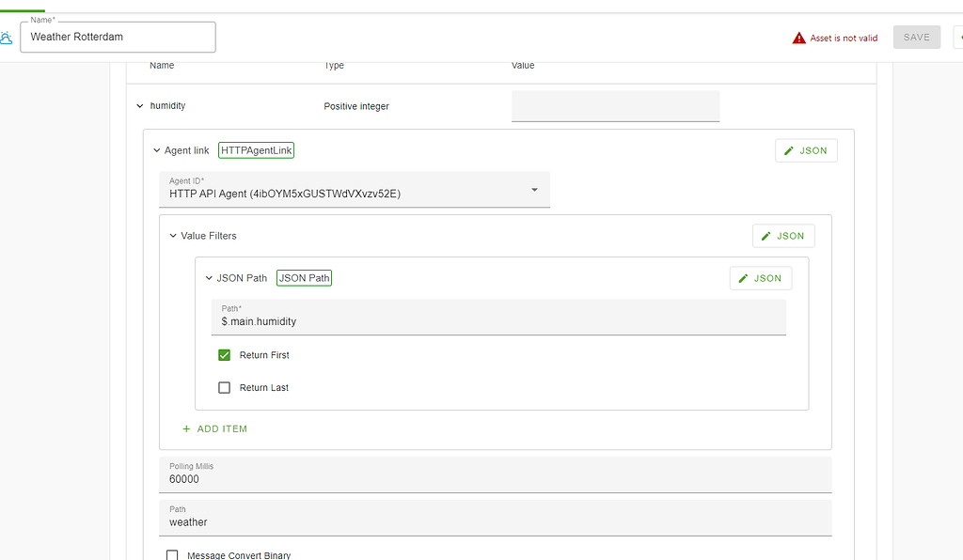This screenshot has height=560, width=963.
Task: Click the red Asset is not valid warning icon
Action: click(x=798, y=38)
